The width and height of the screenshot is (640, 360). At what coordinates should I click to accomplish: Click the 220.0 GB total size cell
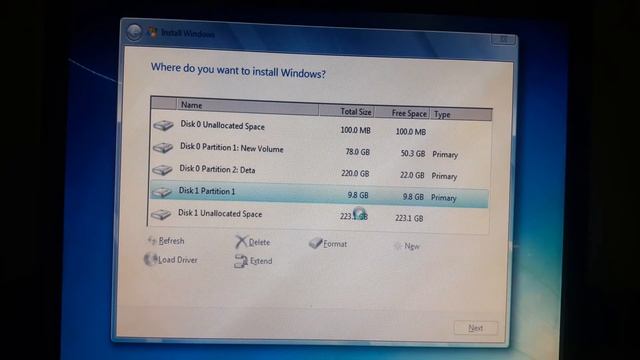(355, 173)
